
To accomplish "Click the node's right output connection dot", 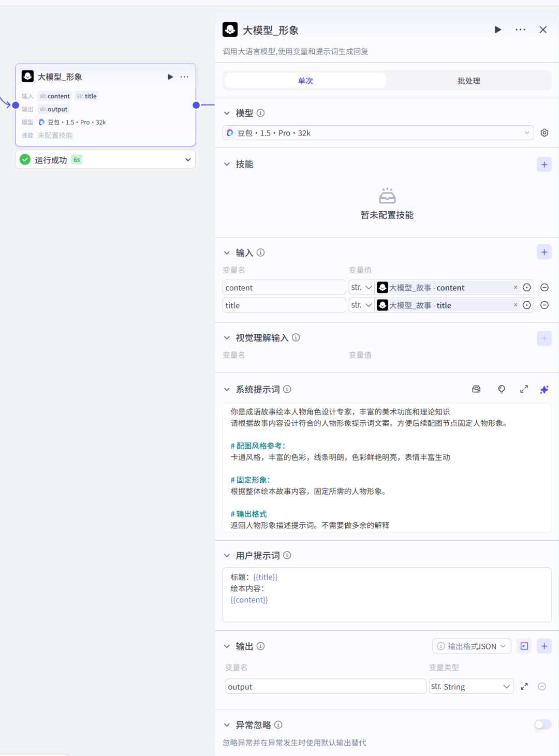I will tap(196, 105).
